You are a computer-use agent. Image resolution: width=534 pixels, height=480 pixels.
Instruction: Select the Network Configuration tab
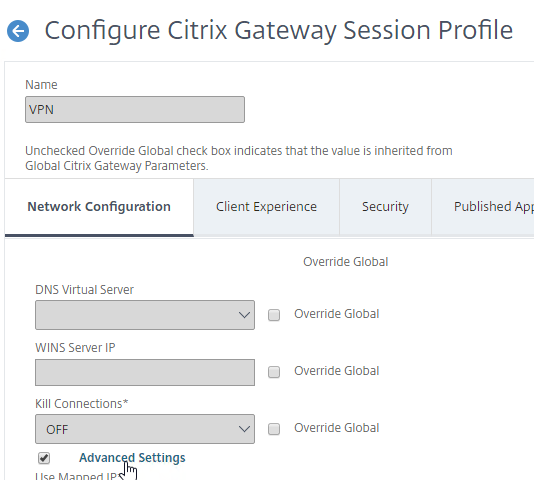tap(99, 207)
